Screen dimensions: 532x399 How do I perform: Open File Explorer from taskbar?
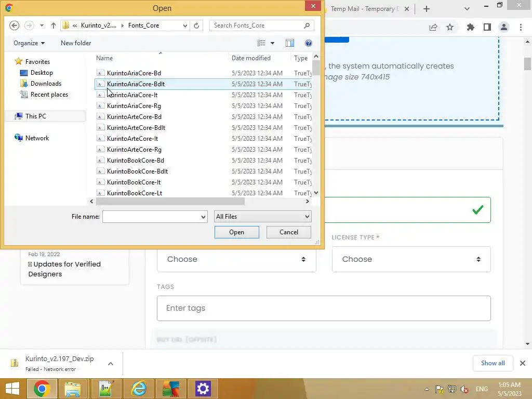pos(73,389)
